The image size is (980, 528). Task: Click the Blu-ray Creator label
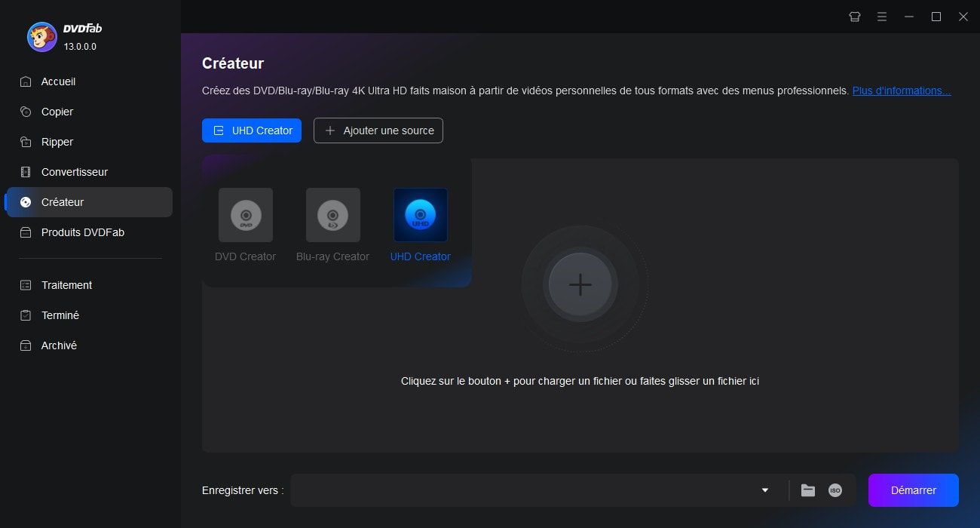[x=333, y=256]
